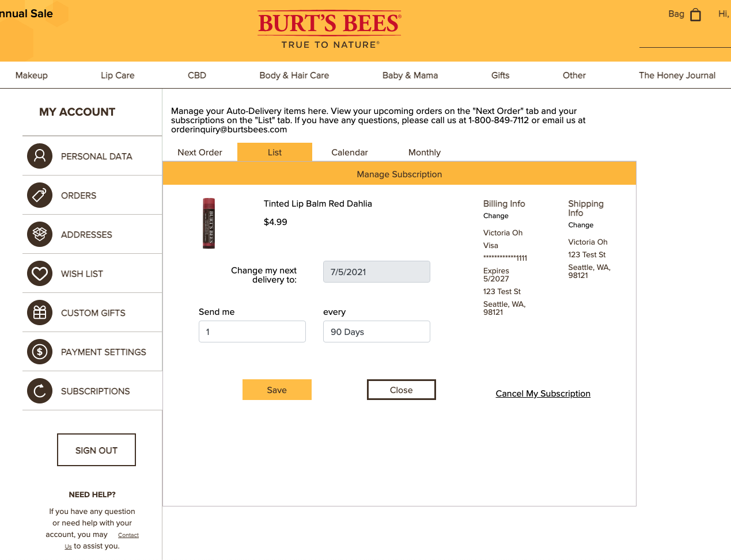
Task: Open the CBD menu
Action: pos(197,75)
